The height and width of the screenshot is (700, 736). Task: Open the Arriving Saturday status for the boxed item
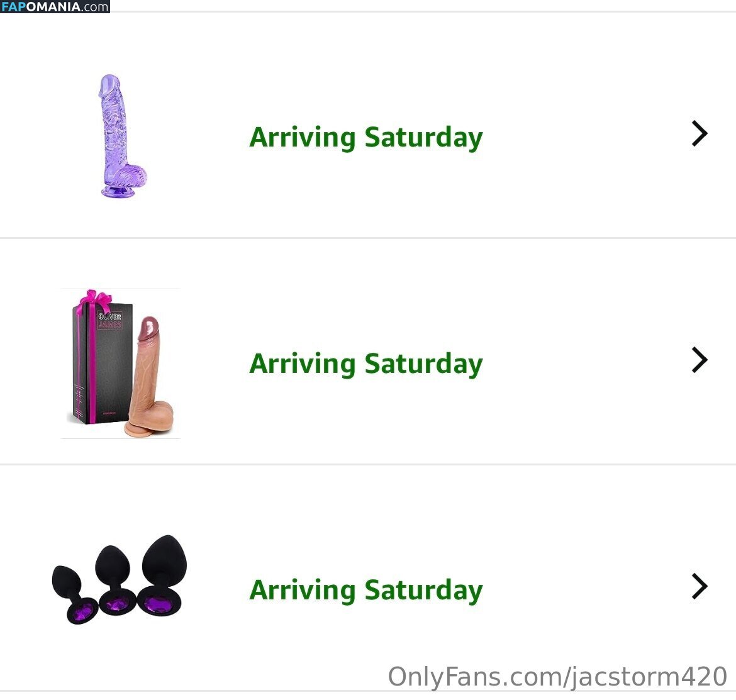pos(365,364)
